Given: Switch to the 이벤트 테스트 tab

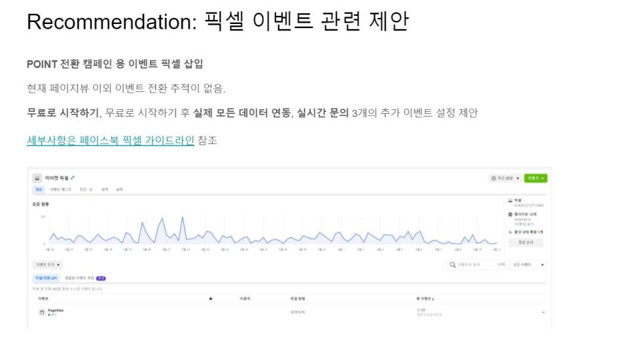Looking at the screenshot, I should (x=61, y=190).
